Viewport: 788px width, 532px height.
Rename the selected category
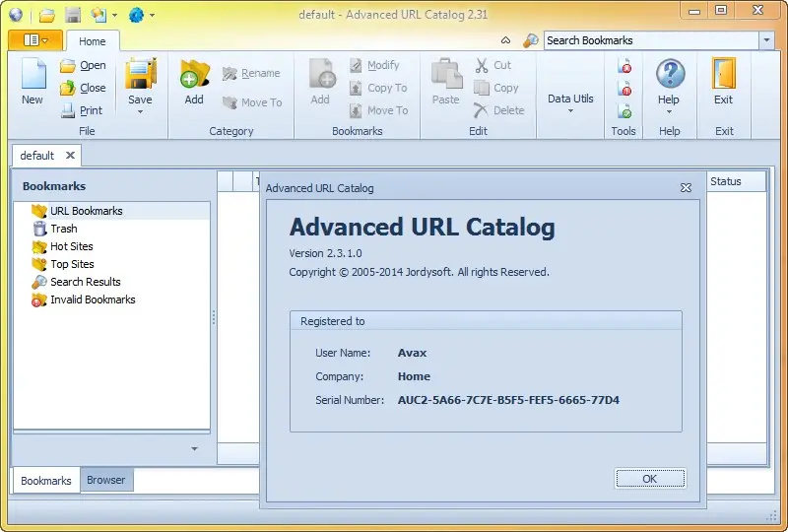pyautogui.click(x=251, y=74)
